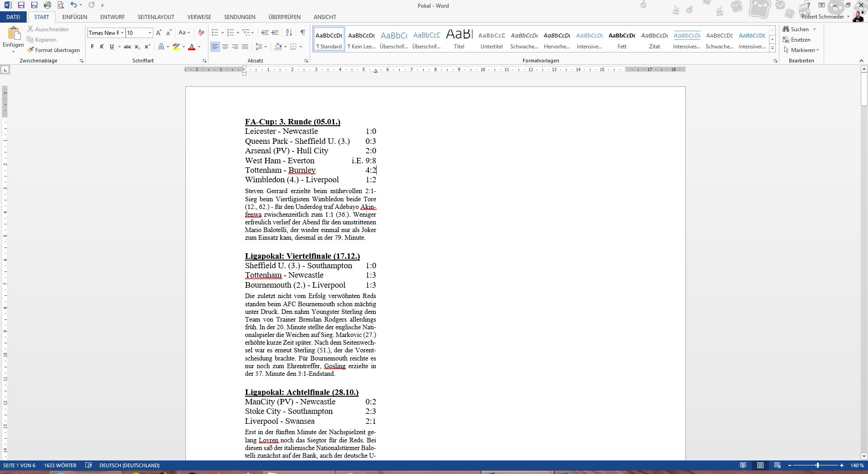Align text left

tap(215, 47)
